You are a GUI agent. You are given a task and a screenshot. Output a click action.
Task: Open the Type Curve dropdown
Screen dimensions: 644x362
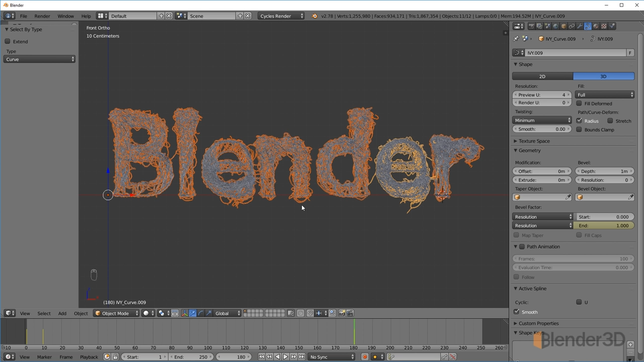[x=40, y=59]
